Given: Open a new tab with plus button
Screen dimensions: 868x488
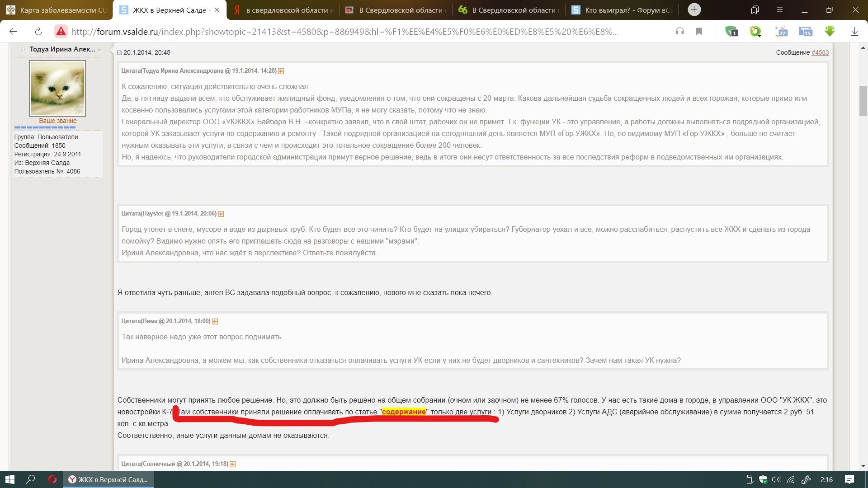Looking at the screenshot, I should click(694, 9).
